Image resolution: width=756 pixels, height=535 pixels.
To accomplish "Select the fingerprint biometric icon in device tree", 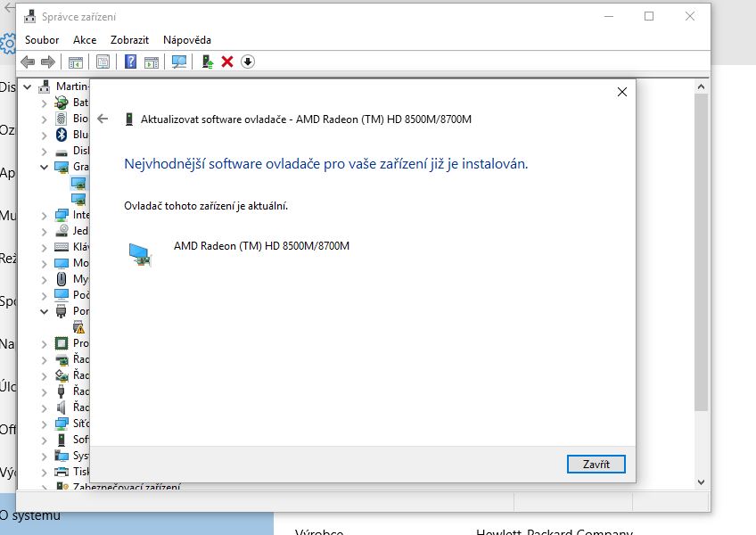I will tap(62, 119).
